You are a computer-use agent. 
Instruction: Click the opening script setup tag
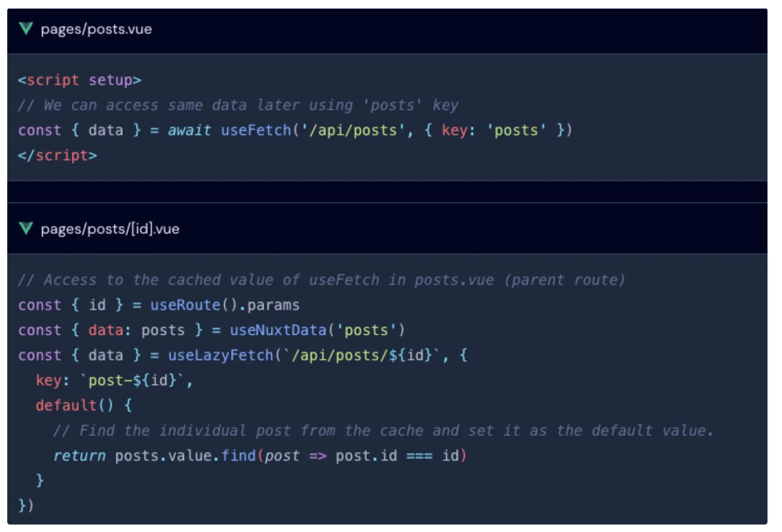(x=79, y=80)
